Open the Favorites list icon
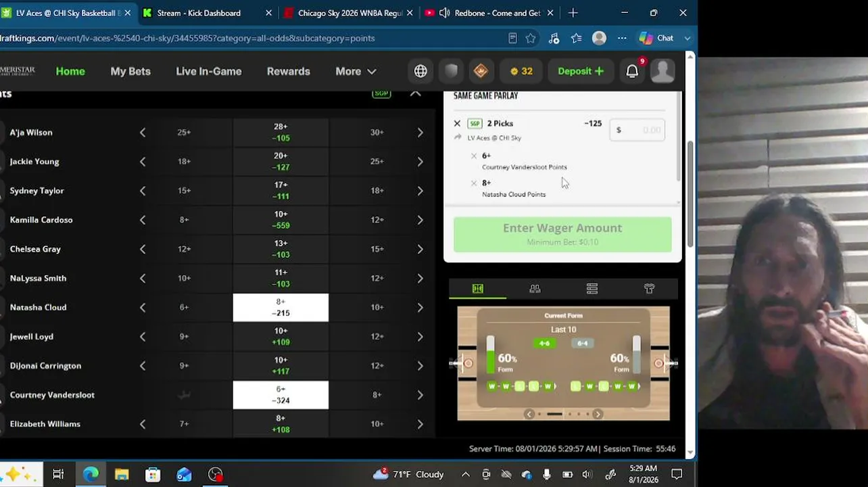 576,39
